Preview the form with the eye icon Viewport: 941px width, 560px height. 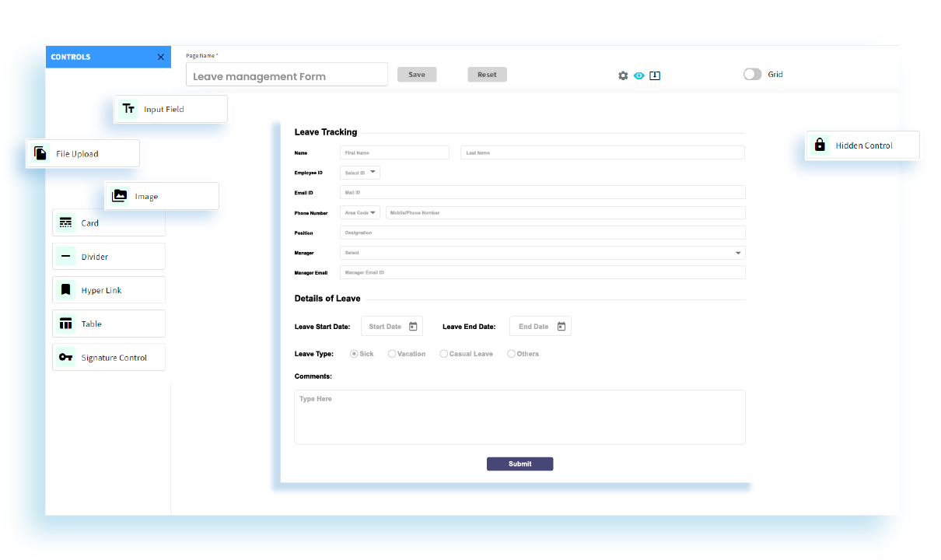[x=639, y=75]
